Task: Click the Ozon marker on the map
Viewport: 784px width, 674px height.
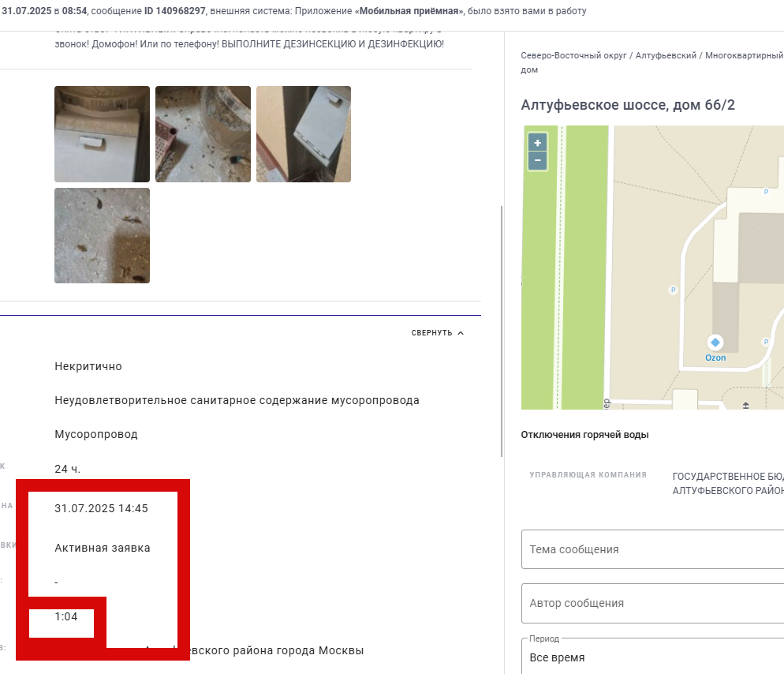Action: click(715, 343)
